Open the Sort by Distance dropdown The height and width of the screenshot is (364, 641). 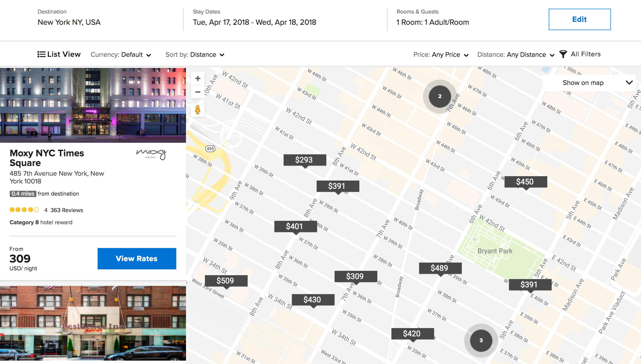click(x=195, y=55)
